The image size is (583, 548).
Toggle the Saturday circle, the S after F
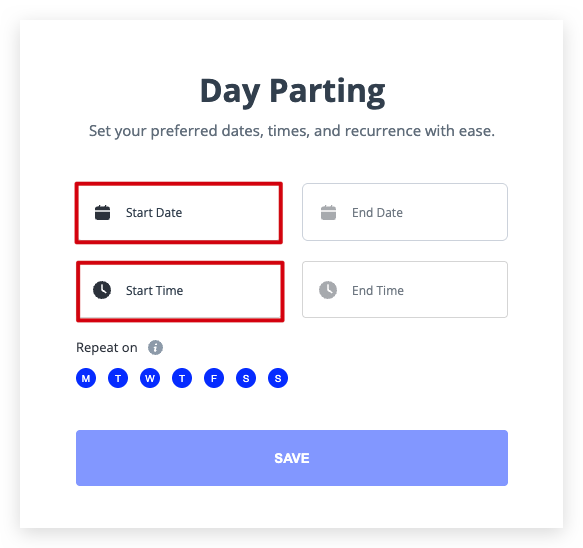click(x=246, y=378)
